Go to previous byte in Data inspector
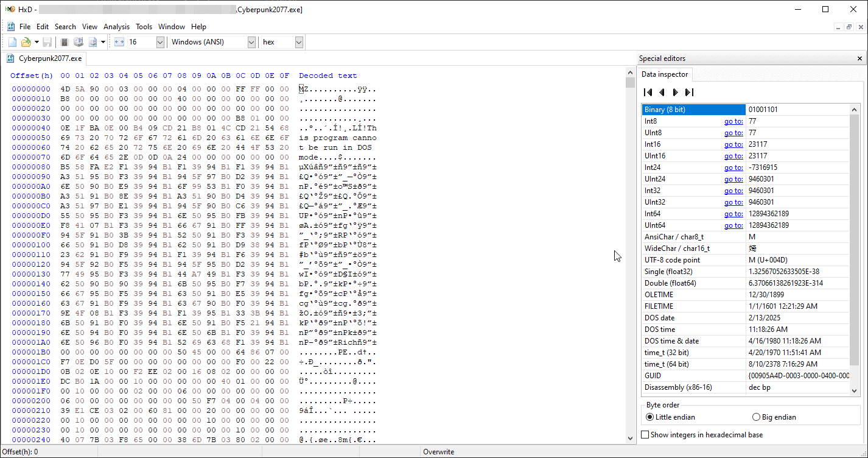The width and height of the screenshot is (868, 458). tap(662, 92)
